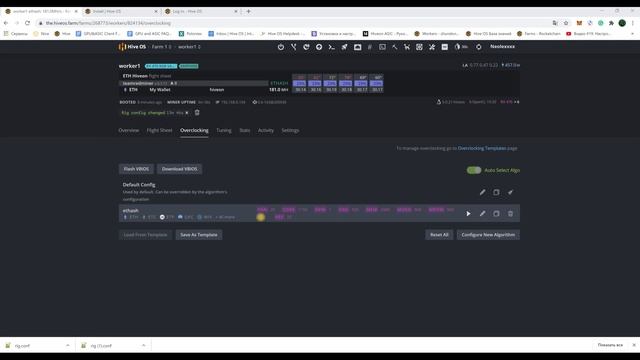The height and width of the screenshot is (360, 640).
Task: Click the Default Config title
Action: coord(139,184)
